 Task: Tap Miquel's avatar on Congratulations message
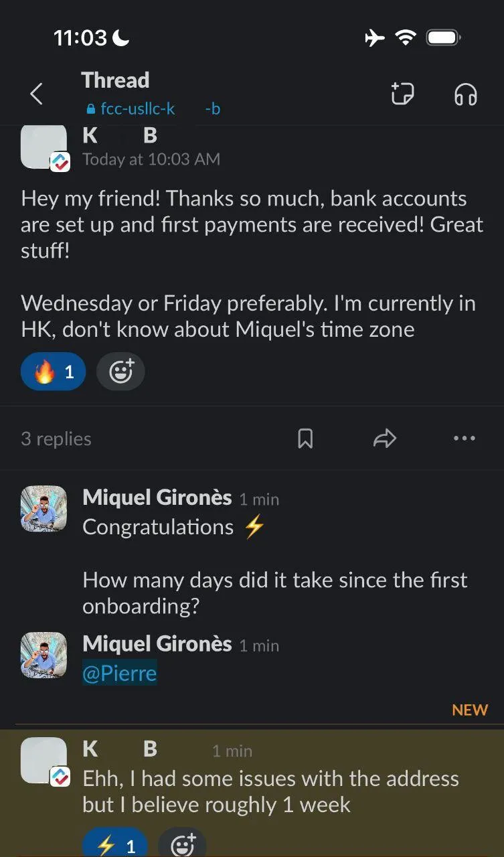pyautogui.click(x=44, y=509)
